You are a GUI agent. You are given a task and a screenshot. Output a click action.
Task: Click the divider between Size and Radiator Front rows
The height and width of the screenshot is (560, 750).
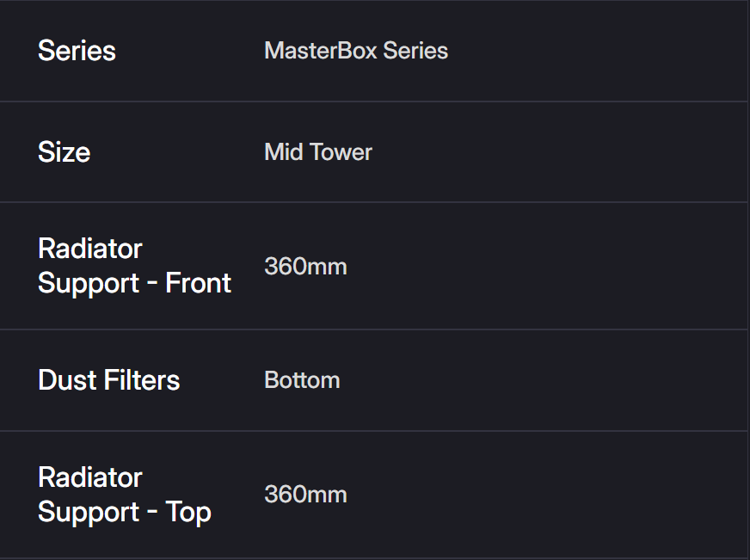click(374, 202)
